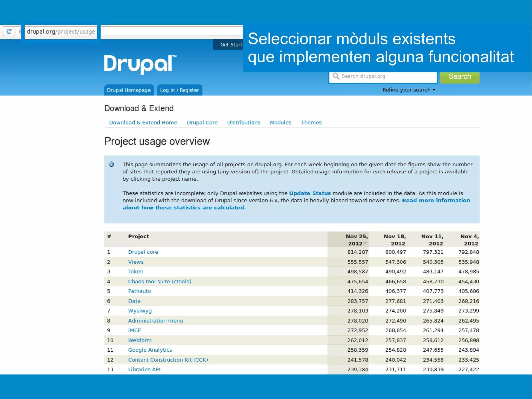This screenshot has height=399, width=532.
Task: Select the value 227,422 in Libraries API row
Action: [469, 369]
